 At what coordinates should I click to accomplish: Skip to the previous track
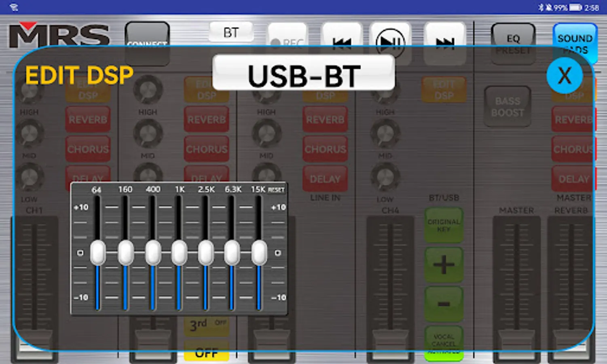pyautogui.click(x=342, y=44)
